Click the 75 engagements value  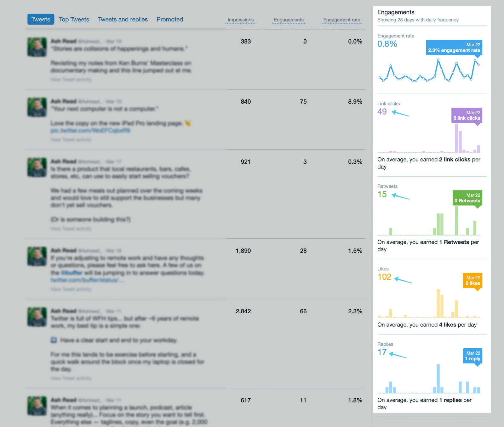[303, 101]
